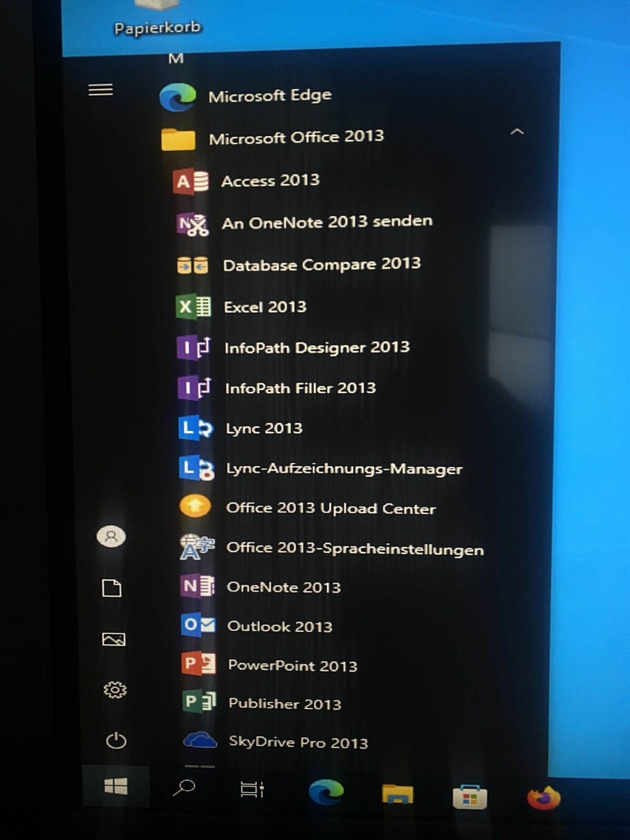Choose InfoPath Filler 2013 text entry

301,388
